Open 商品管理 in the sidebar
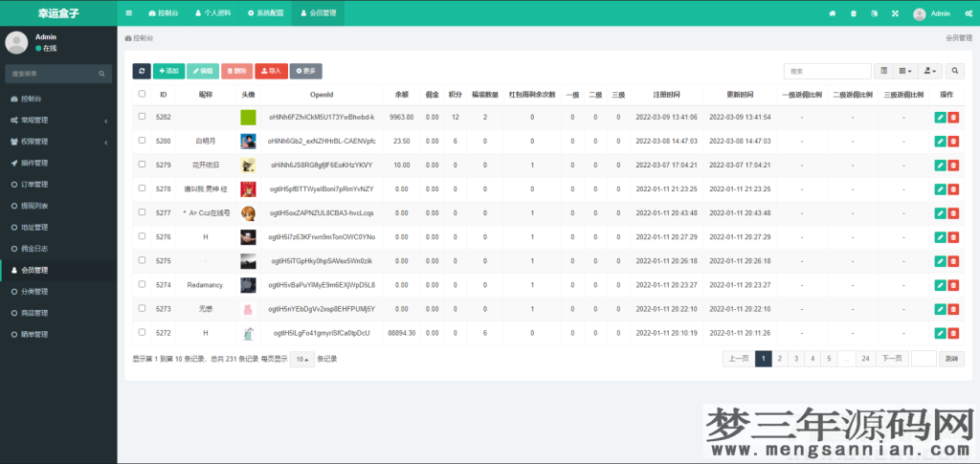Viewport: 980px width, 464px height. click(x=58, y=313)
